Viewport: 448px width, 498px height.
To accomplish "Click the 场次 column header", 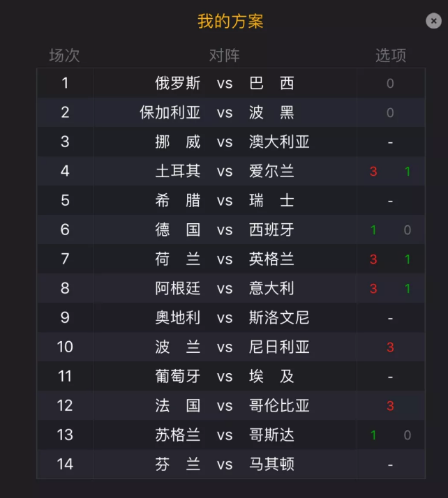I will click(x=64, y=56).
